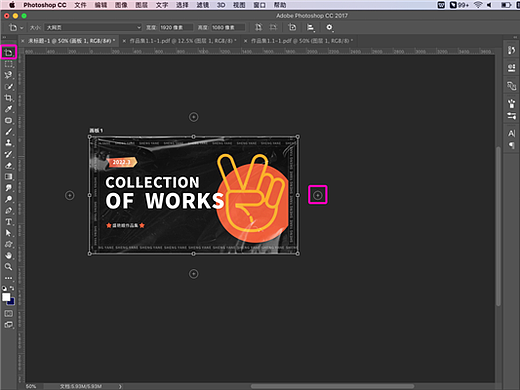Select the Pen tool
Screen dimensions: 520x390
click(9, 211)
